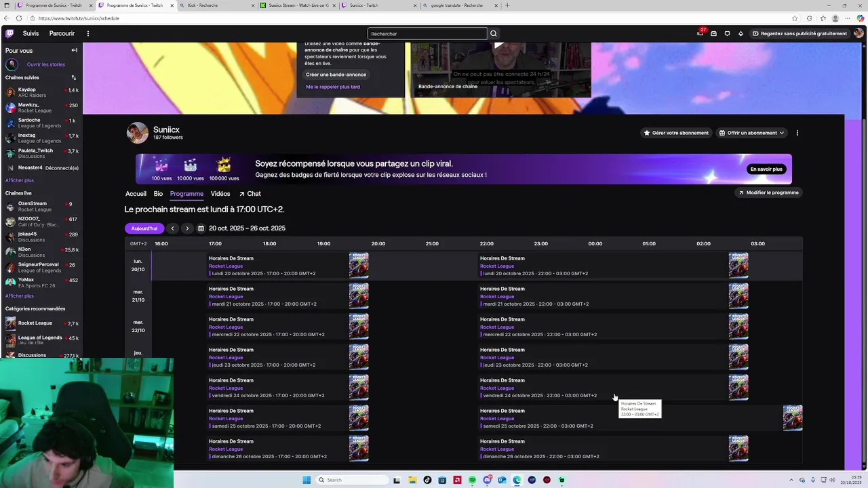Open the calendar date picker icon

pos(201,228)
